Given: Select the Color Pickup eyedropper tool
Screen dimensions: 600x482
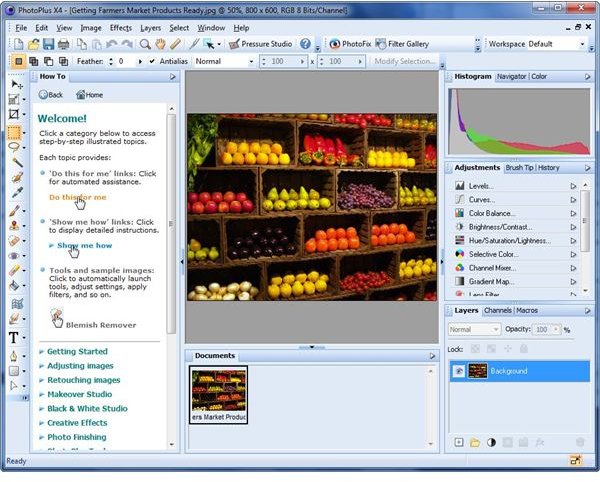Looking at the screenshot, I should pyautogui.click(x=17, y=192).
